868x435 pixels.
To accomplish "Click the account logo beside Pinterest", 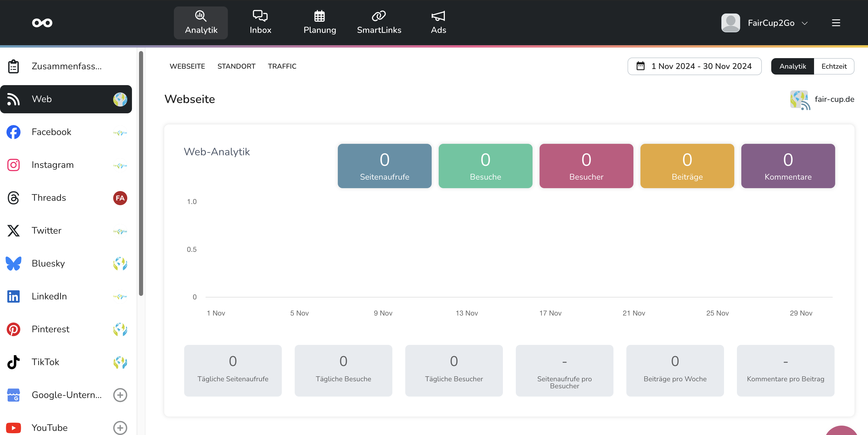I will tap(120, 329).
